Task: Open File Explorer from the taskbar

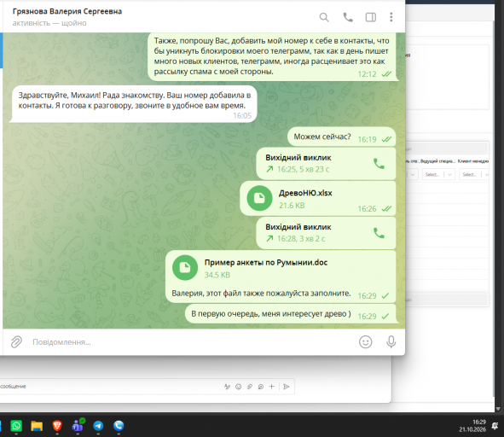Action: coord(37,426)
